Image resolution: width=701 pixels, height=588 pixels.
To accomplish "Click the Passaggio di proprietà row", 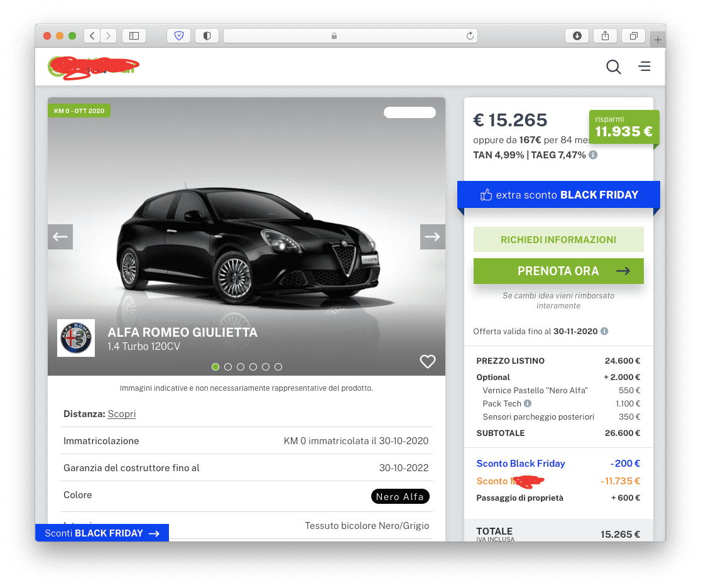I will (x=558, y=498).
